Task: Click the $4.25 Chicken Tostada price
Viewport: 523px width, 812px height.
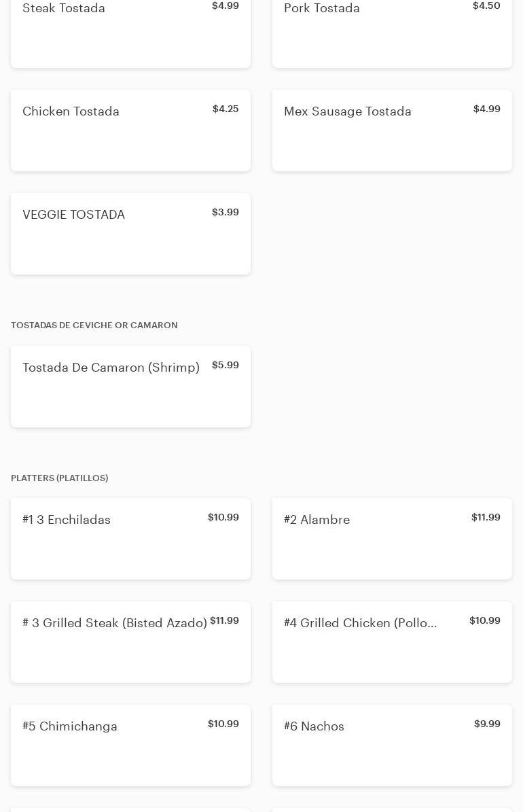Action: click(226, 109)
